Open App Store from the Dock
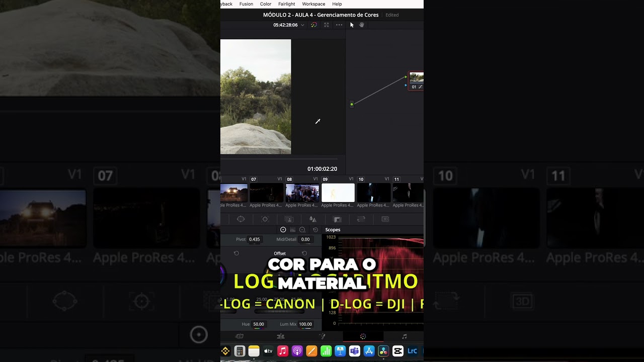The height and width of the screenshot is (362, 644). pos(369,351)
